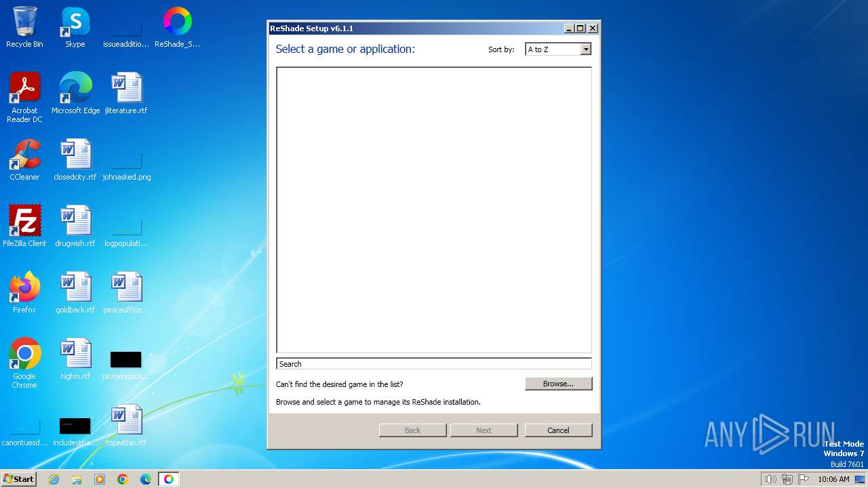Open Chrome from the taskbar
868x488 pixels.
123,479
